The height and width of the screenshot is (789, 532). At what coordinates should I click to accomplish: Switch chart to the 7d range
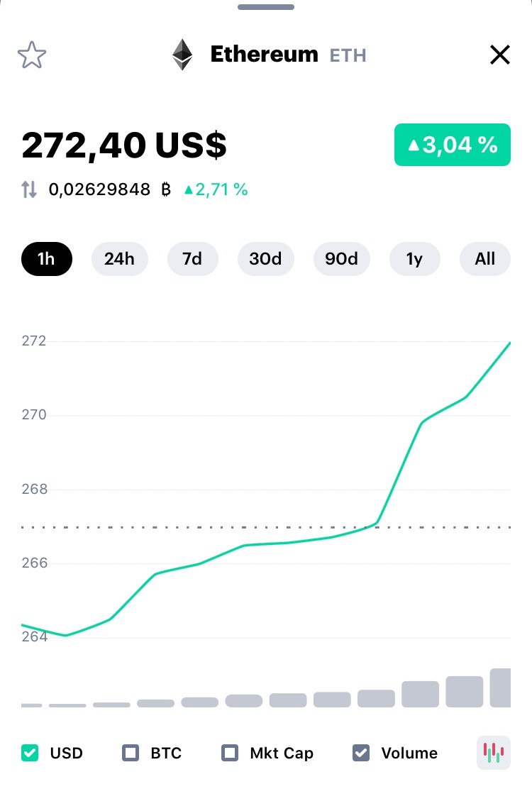(192, 259)
